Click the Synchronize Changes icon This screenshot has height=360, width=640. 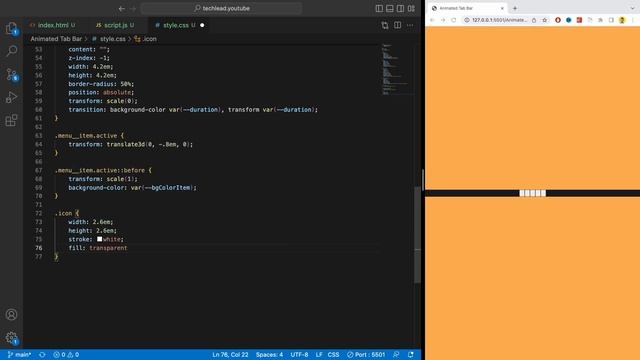pyautogui.click(x=42, y=355)
